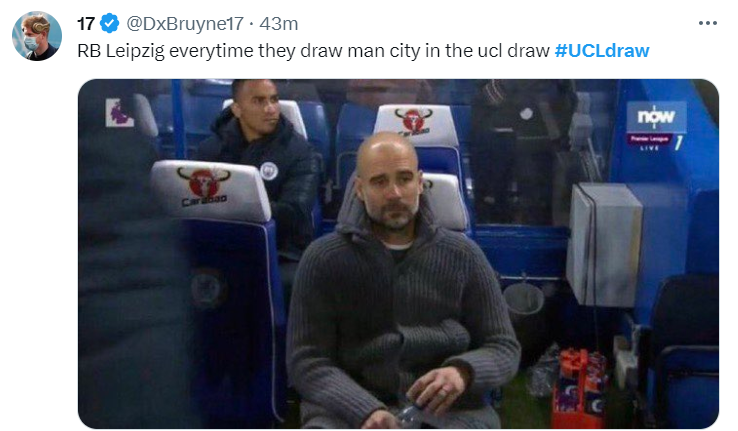The width and height of the screenshot is (738, 431).
Task: Click the Man City crest on the black jacket
Action: [268, 171]
